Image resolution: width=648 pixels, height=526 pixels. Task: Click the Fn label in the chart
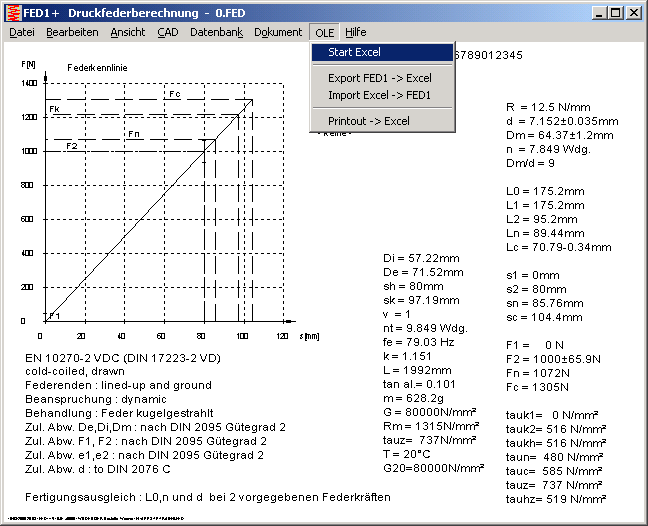(x=134, y=134)
